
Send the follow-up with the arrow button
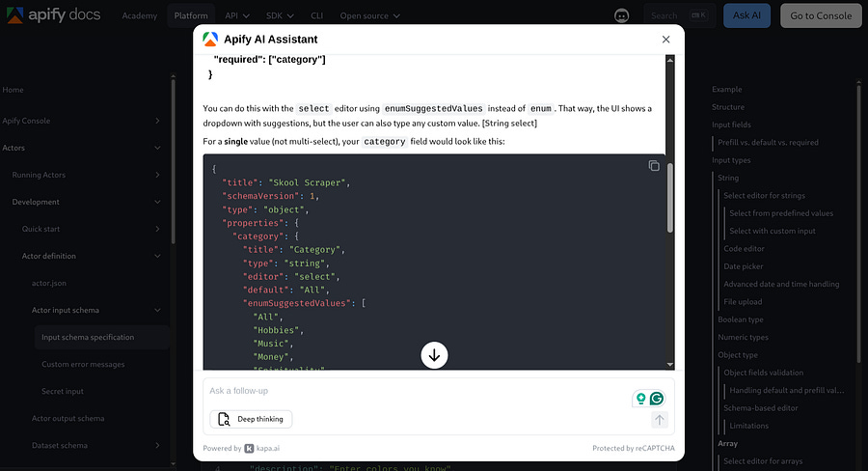pos(660,420)
